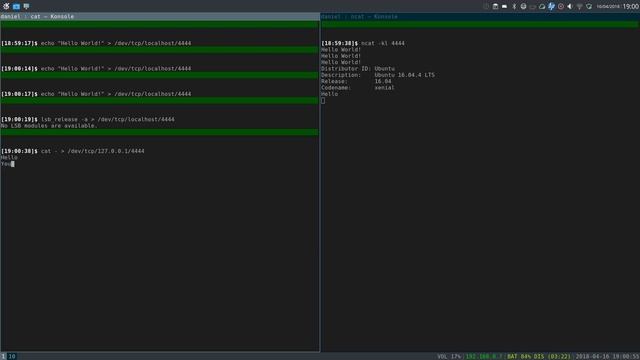Focus the 'daniel : cat — Konsole' title bar
Screen dimensions: 640x360
pos(160,16)
